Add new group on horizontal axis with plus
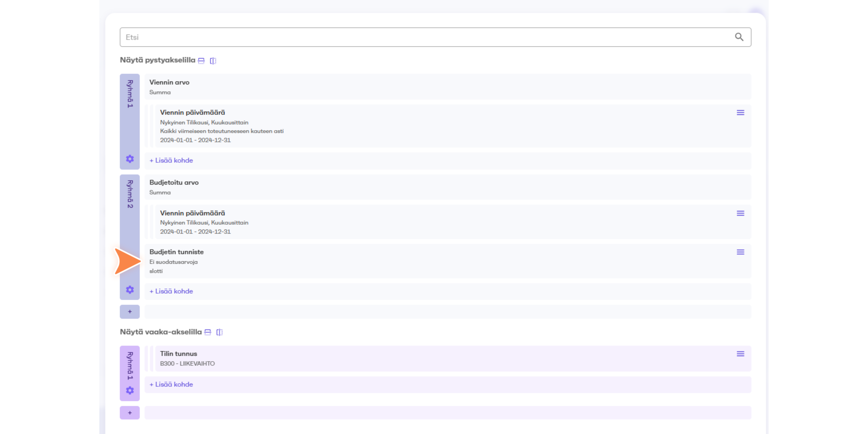Image resolution: width=868 pixels, height=434 pixels. 130,413
